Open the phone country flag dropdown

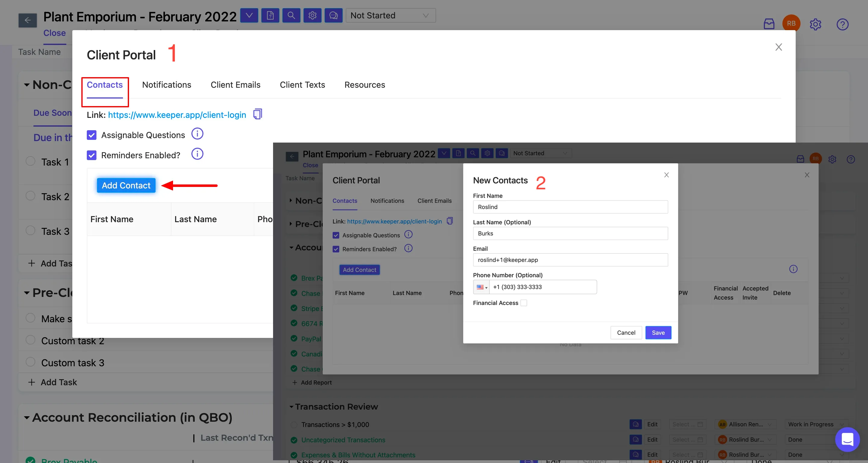click(x=482, y=287)
